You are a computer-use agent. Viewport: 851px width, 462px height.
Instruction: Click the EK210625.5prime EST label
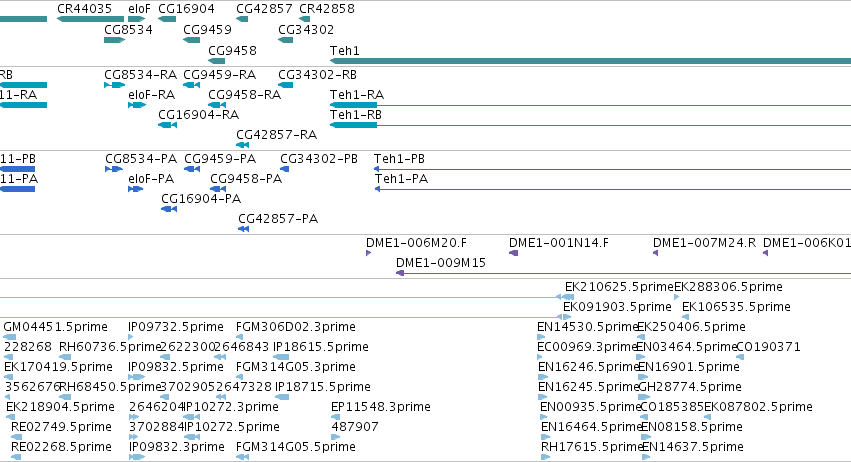pos(619,287)
